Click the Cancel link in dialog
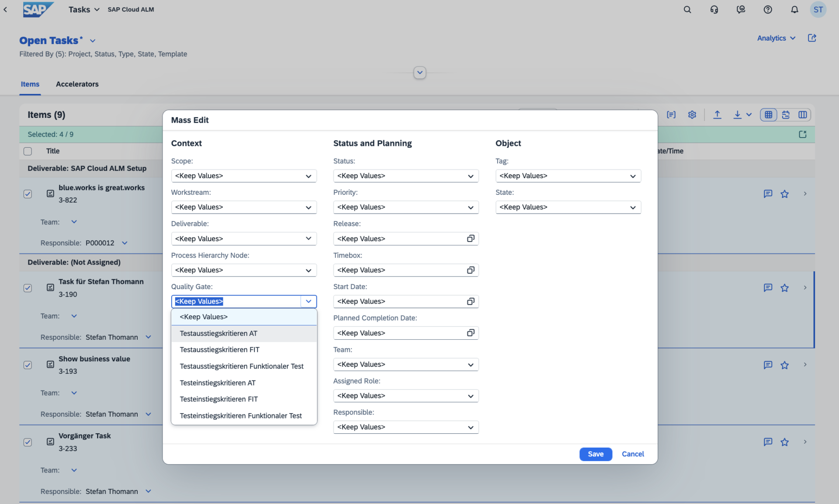The height and width of the screenshot is (504, 839). [x=632, y=454]
